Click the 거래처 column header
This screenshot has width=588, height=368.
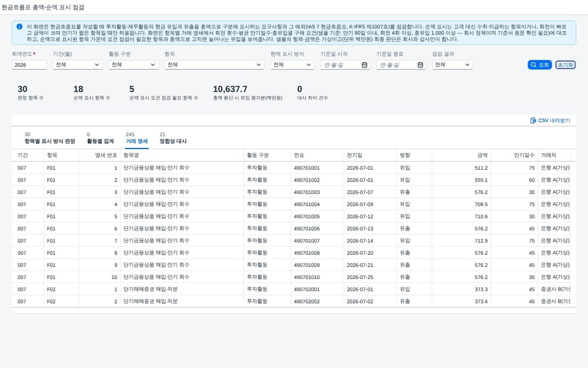pos(554,155)
